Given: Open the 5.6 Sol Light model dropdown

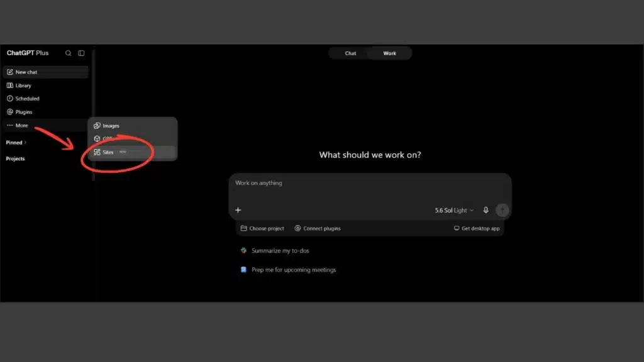Looking at the screenshot, I should [454, 210].
